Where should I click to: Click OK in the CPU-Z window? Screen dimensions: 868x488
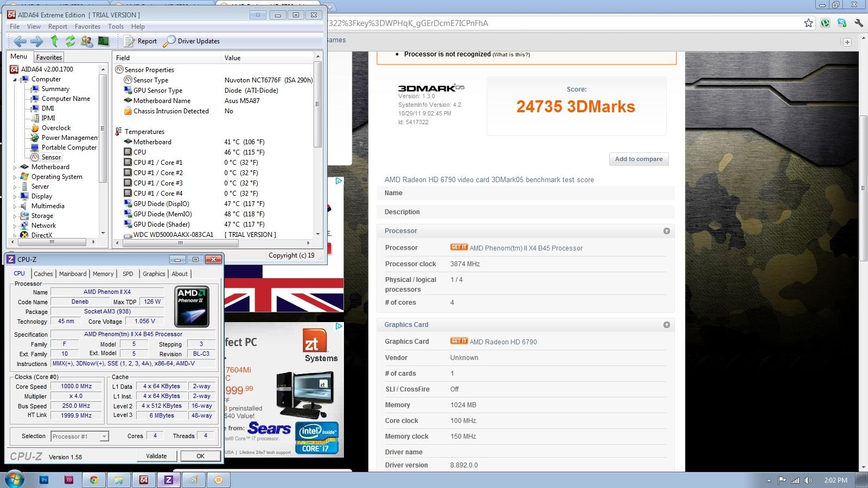click(200, 456)
